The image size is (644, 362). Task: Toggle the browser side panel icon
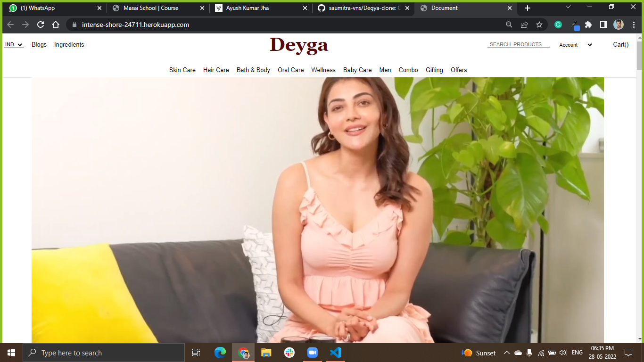tap(603, 25)
